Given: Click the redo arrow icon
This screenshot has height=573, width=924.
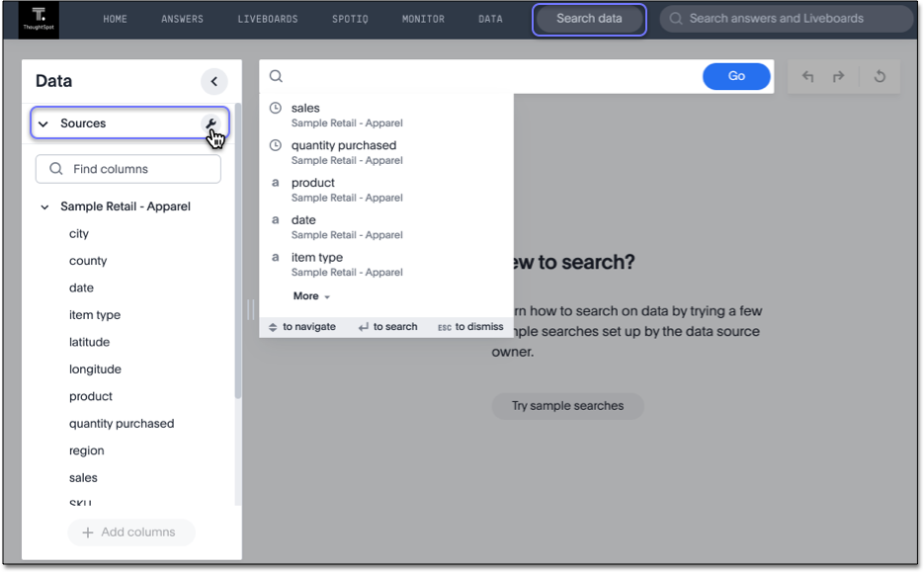Looking at the screenshot, I should point(839,77).
